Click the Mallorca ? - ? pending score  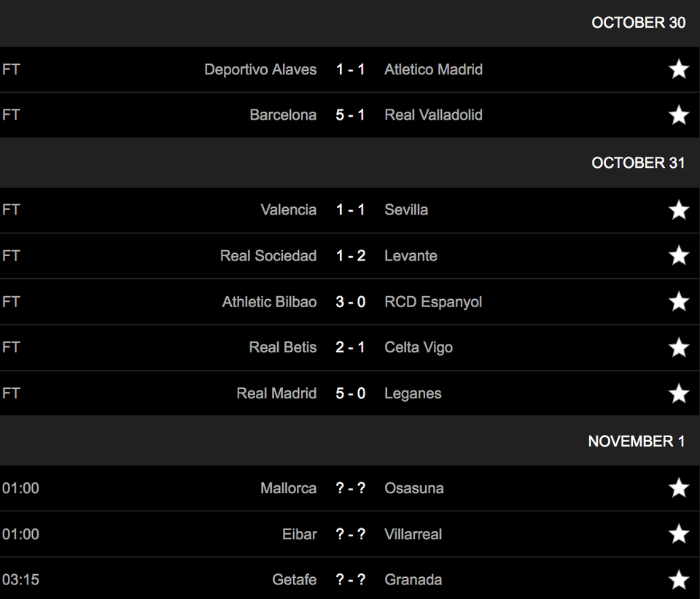pos(351,488)
